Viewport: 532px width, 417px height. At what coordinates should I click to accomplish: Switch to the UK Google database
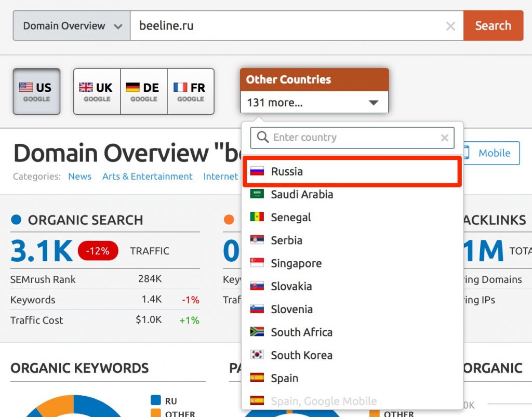(x=97, y=91)
